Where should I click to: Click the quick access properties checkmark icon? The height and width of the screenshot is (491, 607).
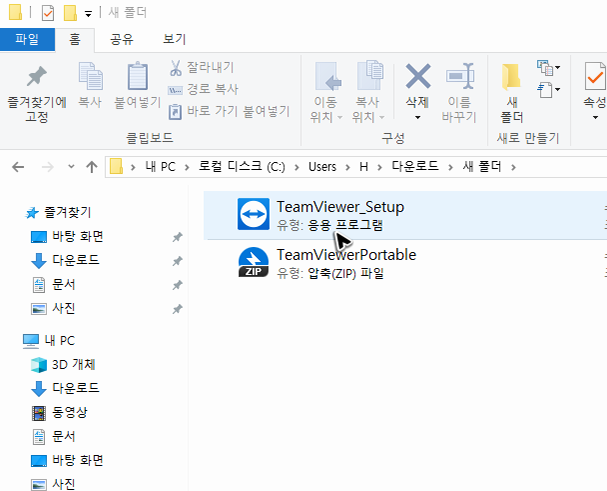pos(48,13)
